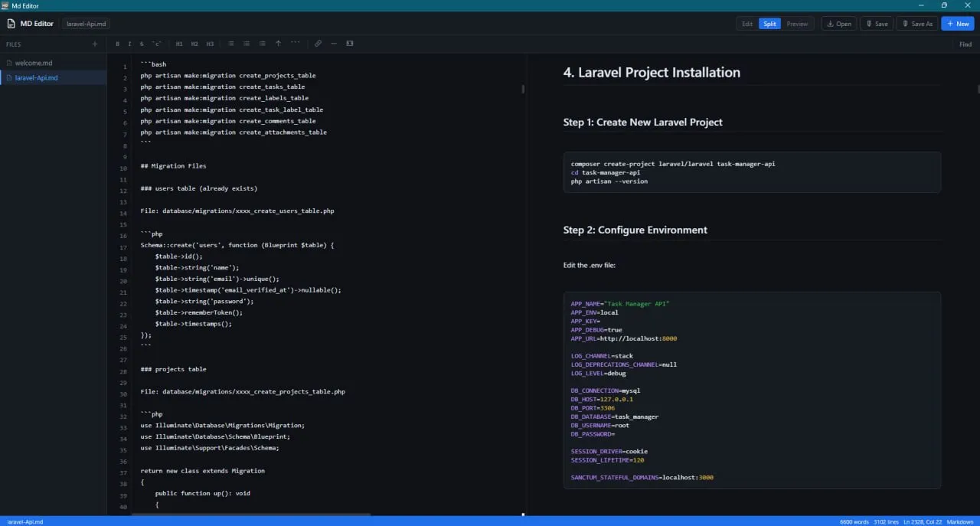This screenshot has width=980, height=526.
Task: Click the composer create-project command in preview
Action: (672, 164)
